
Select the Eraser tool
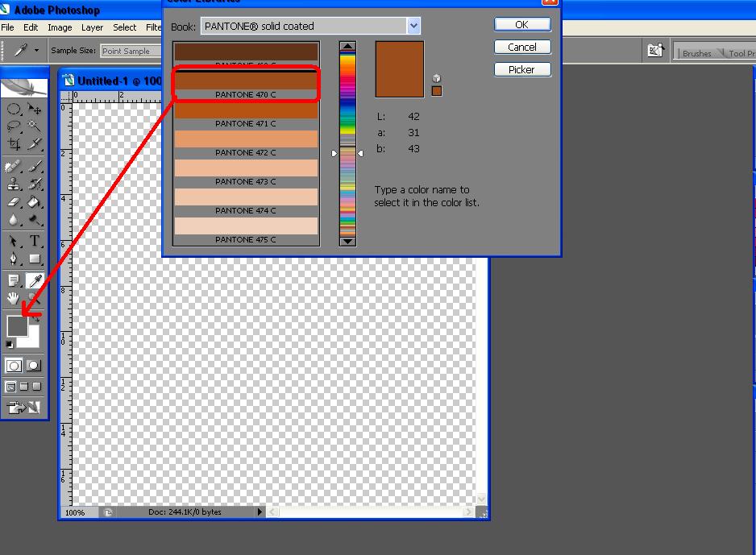click(14, 202)
